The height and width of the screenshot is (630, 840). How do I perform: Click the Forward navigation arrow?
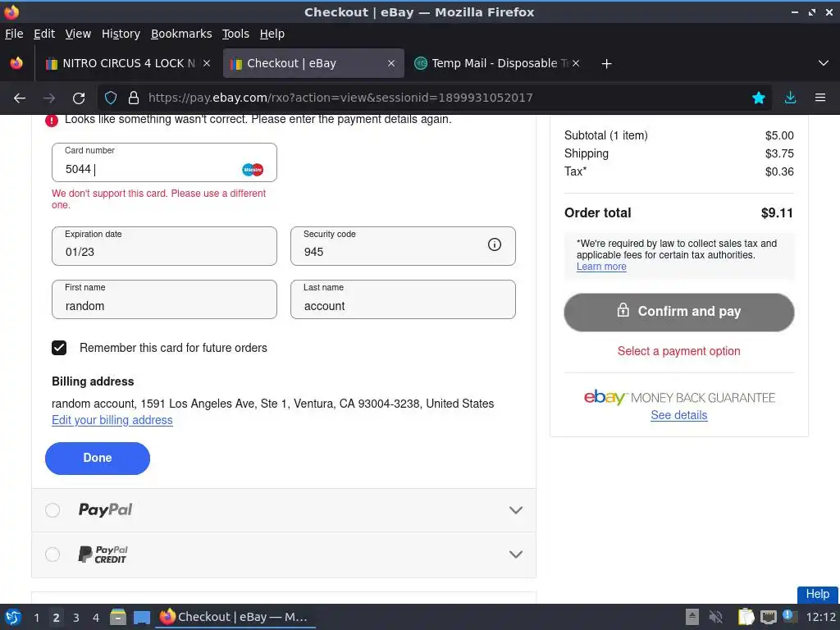48,98
